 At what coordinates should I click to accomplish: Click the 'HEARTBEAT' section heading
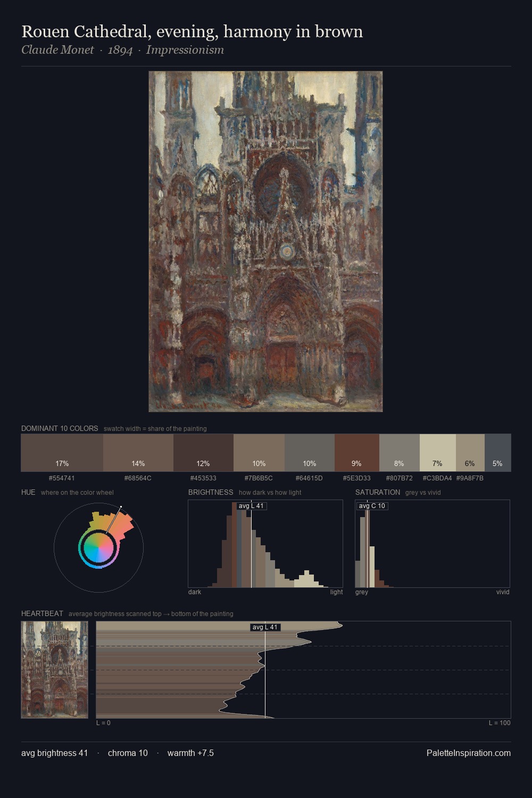[42, 613]
